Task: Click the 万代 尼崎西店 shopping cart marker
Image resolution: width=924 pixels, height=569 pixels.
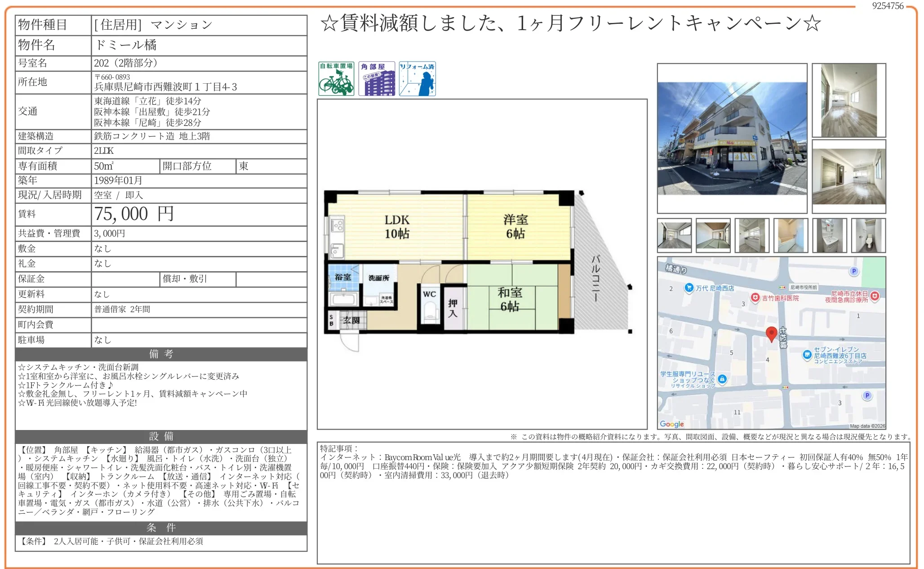Action: coord(689,287)
